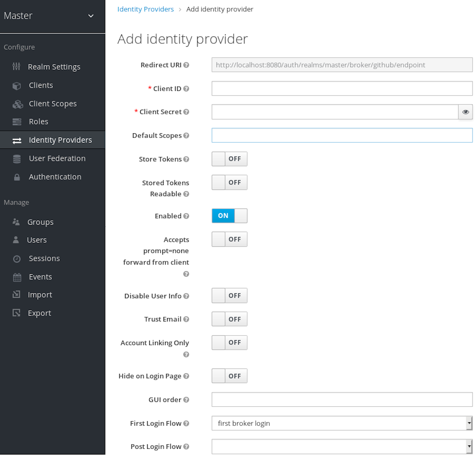This screenshot has height=460, width=476.
Task: Toggle Disable User Info switch
Action: tap(229, 296)
